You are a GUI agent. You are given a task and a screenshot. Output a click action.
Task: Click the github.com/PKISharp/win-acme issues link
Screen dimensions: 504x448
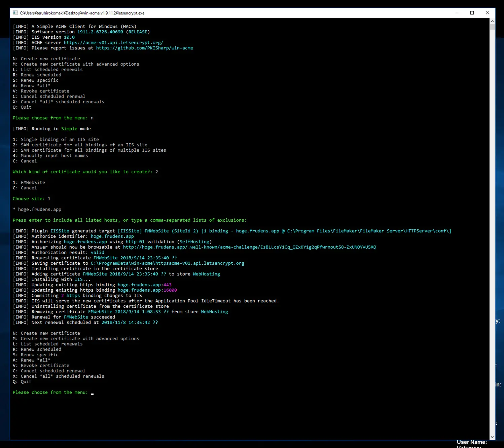(x=144, y=48)
